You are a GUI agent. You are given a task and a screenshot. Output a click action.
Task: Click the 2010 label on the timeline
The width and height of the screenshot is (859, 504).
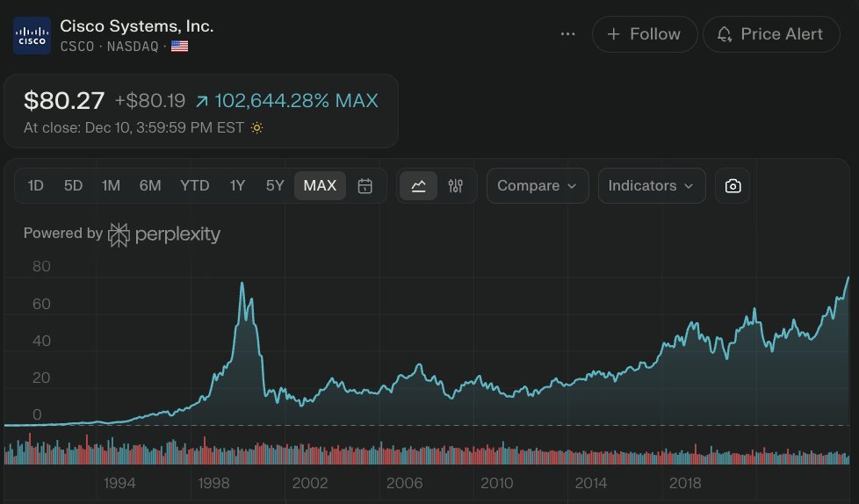tap(496, 483)
